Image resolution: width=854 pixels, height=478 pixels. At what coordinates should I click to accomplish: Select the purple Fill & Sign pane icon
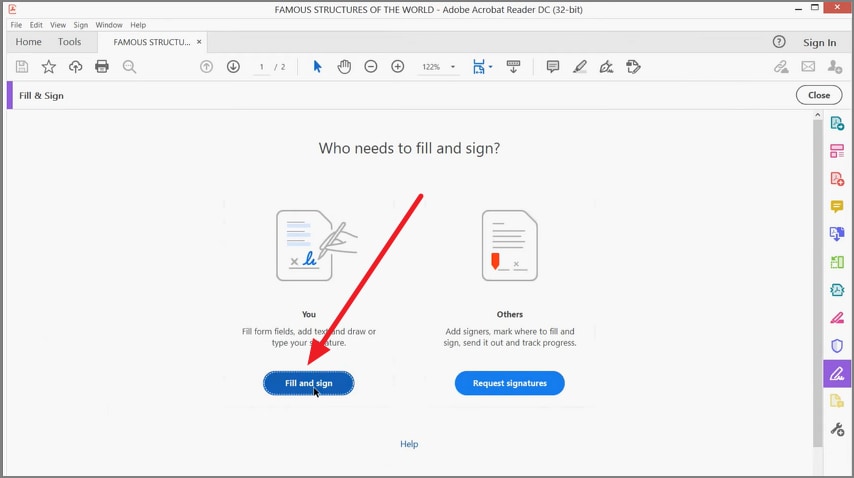pyautogui.click(x=837, y=373)
